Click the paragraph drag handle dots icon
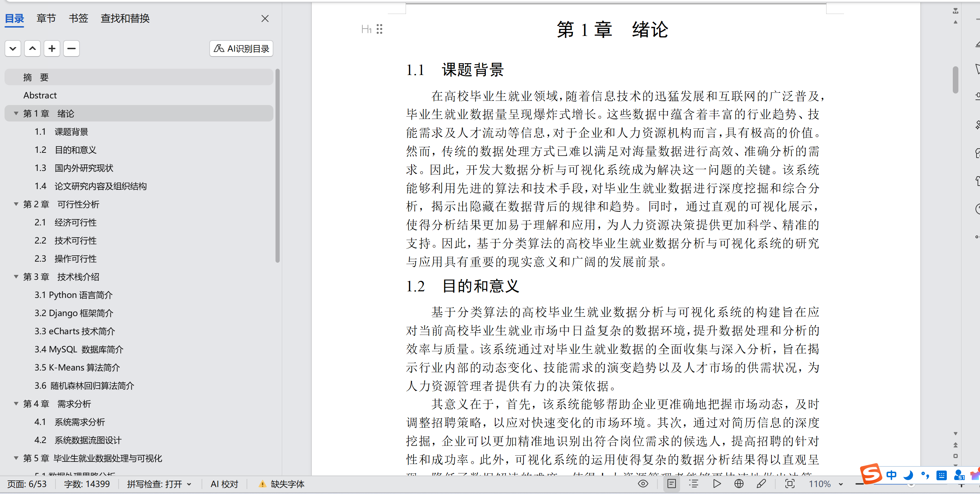 (x=379, y=29)
